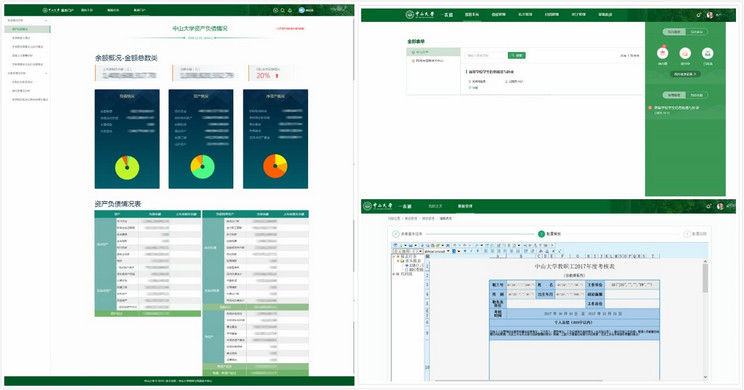Viewport: 744px width, 390px height.
Task: Click the green search button beside the input
Action: pyautogui.click(x=517, y=56)
